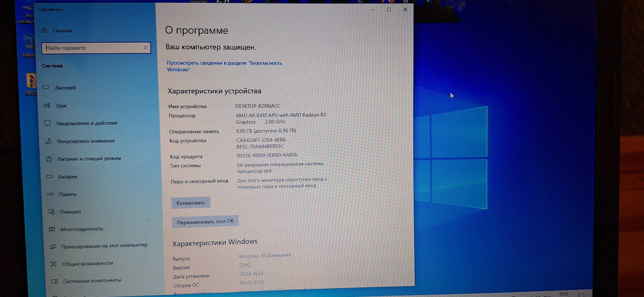This screenshot has height=297, width=644.
Task: Click Windows 10 Домашняя edition value
Action: pyautogui.click(x=265, y=255)
